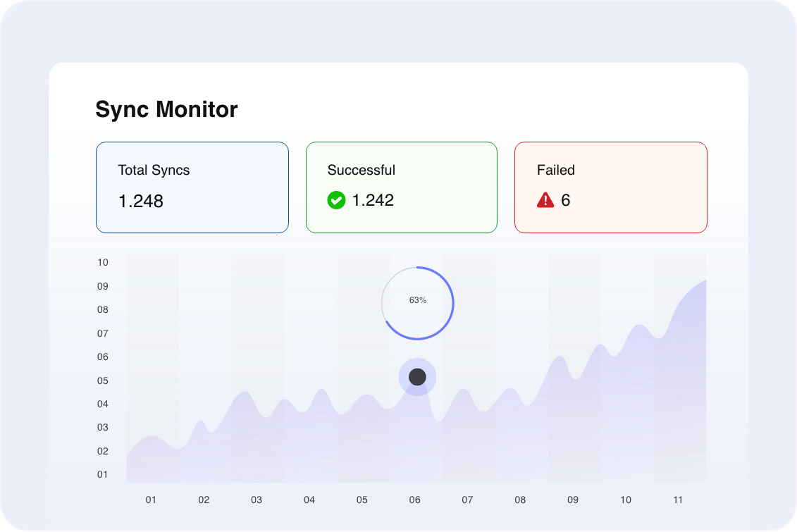This screenshot has width=797, height=532.
Task: Click the Sync Monitor heading
Action: tap(166, 110)
